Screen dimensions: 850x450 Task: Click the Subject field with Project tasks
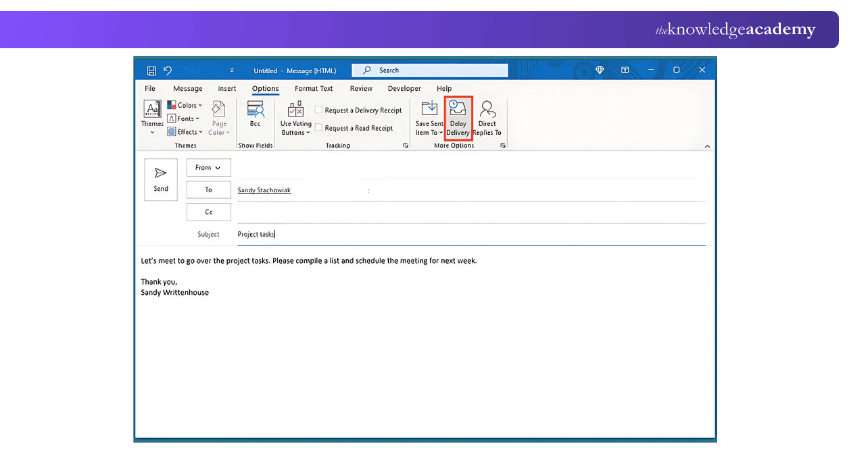point(471,234)
